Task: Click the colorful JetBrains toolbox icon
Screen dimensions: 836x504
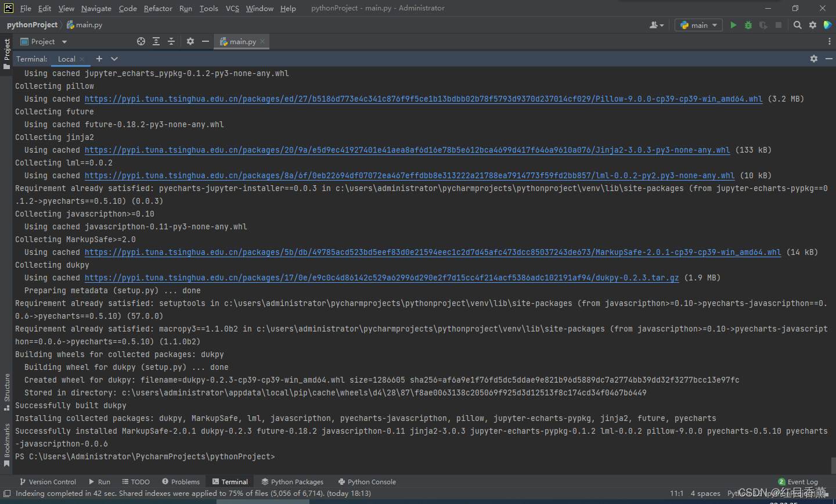Action: tap(828, 25)
